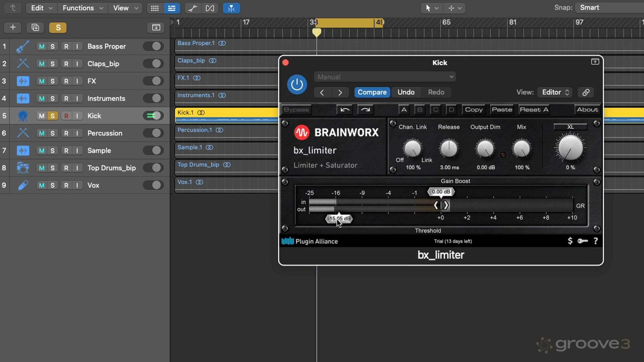The width and height of the screenshot is (644, 362).
Task: Mute the Bass Proper track
Action: click(42, 47)
